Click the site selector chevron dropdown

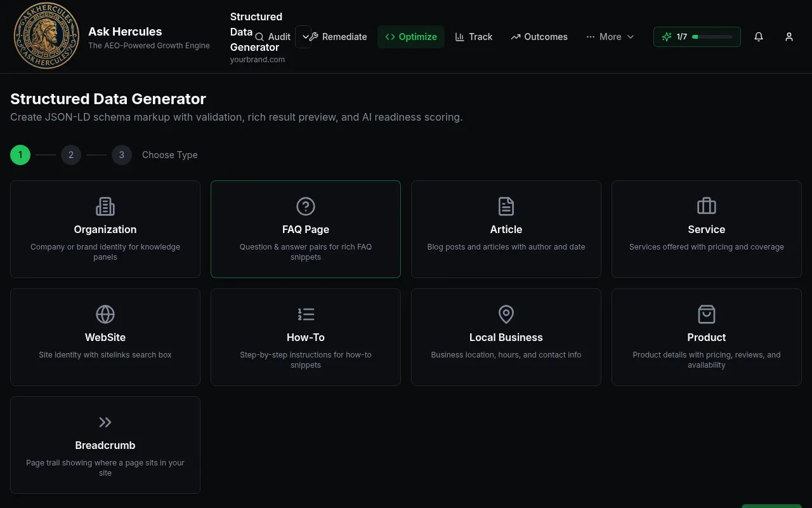click(x=304, y=37)
